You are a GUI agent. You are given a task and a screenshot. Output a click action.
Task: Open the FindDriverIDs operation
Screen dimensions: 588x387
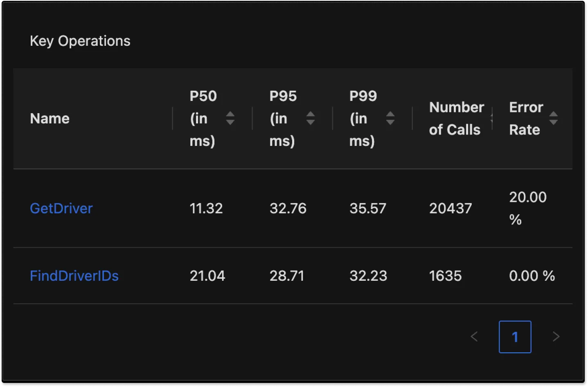point(74,276)
